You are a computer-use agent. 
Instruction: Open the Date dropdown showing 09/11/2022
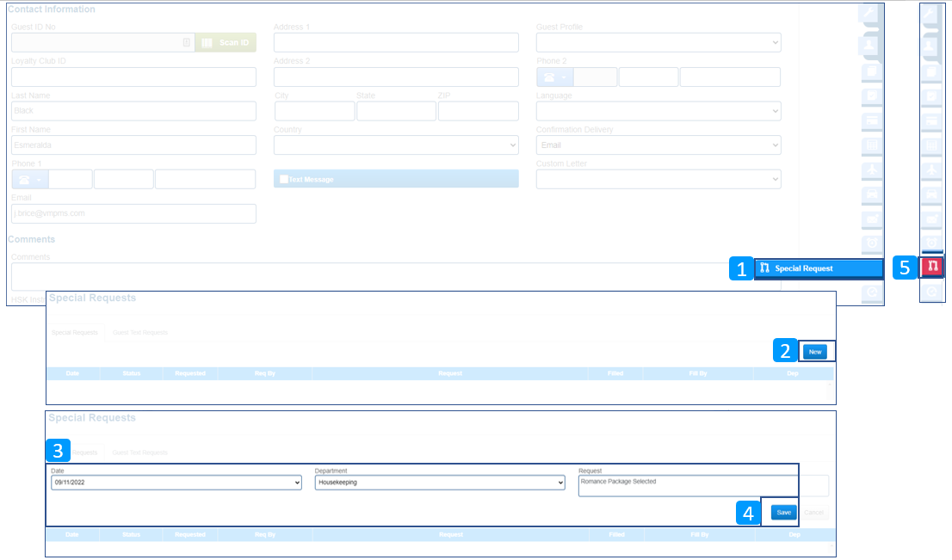point(176,483)
